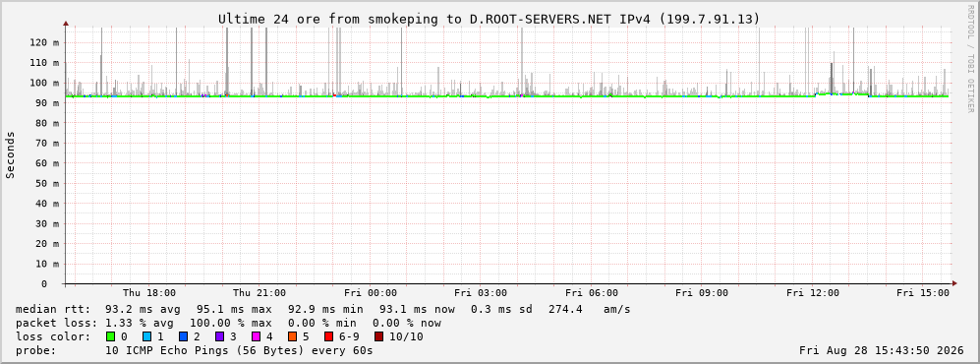Click the Seconds y-axis label
This screenshot has width=980, height=364.
[11, 154]
